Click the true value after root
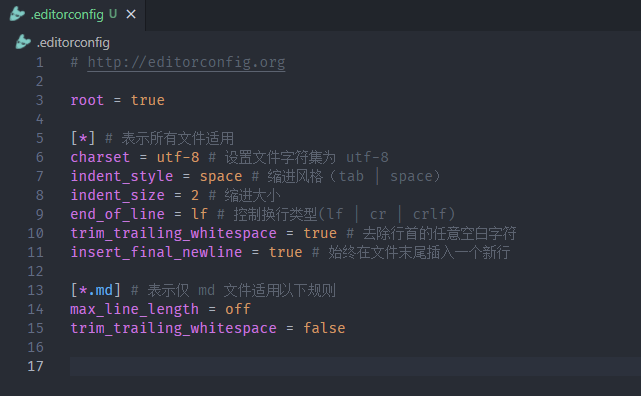The width and height of the screenshot is (641, 396). pos(148,100)
